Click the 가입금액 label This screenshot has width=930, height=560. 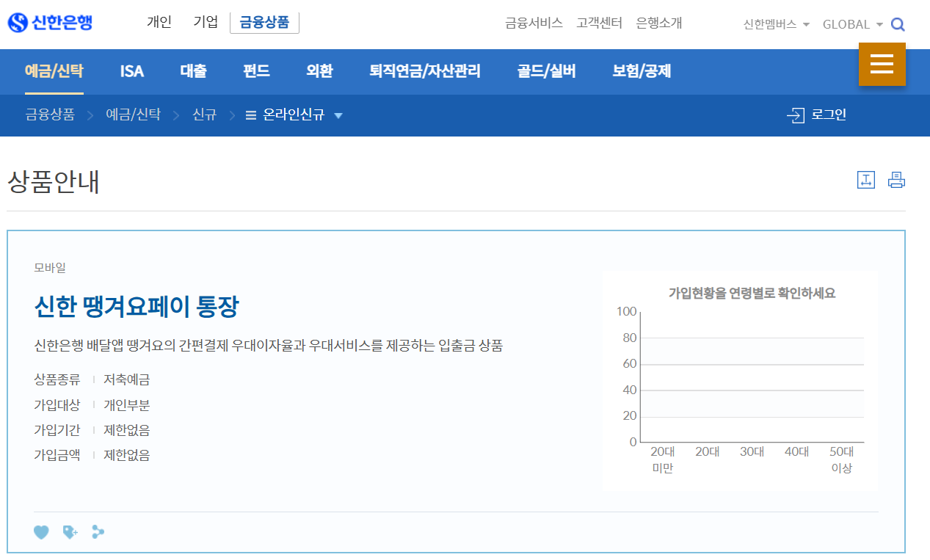tap(57, 455)
